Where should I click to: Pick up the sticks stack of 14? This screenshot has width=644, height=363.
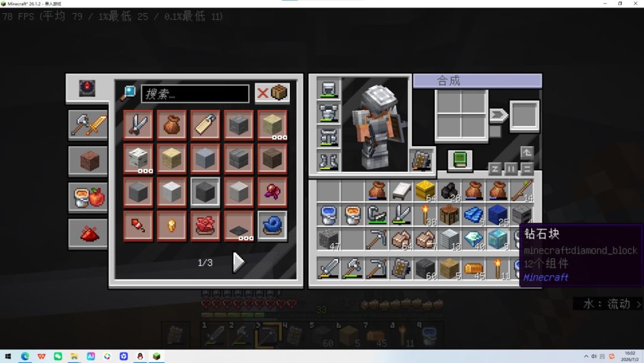[x=522, y=191]
